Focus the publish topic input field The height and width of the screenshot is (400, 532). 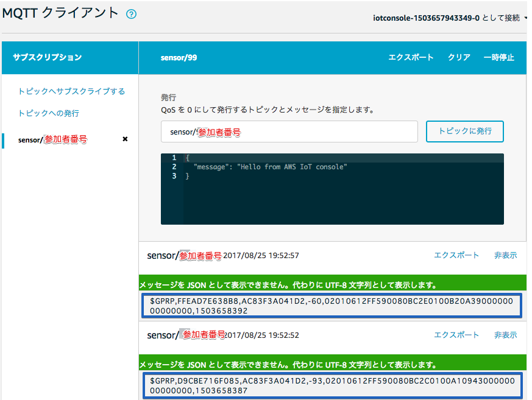289,132
